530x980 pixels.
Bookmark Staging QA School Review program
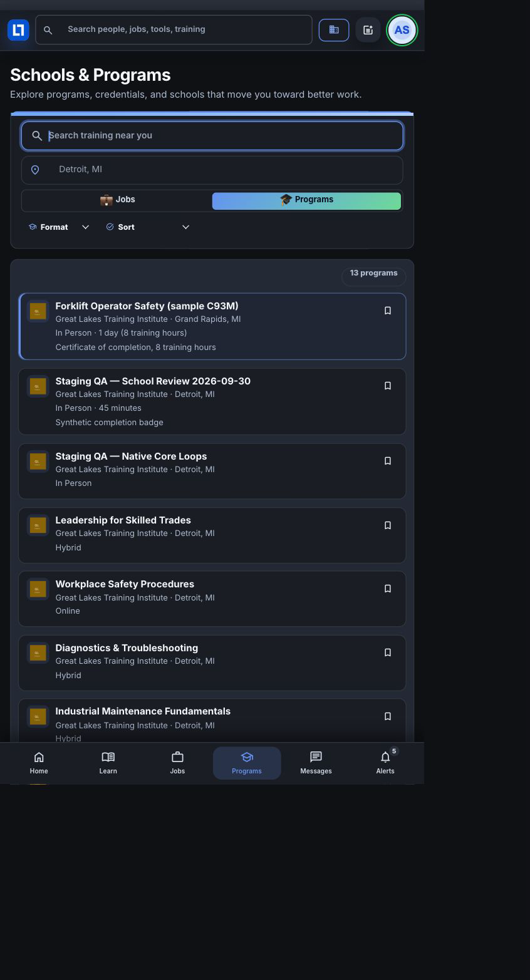(388, 386)
